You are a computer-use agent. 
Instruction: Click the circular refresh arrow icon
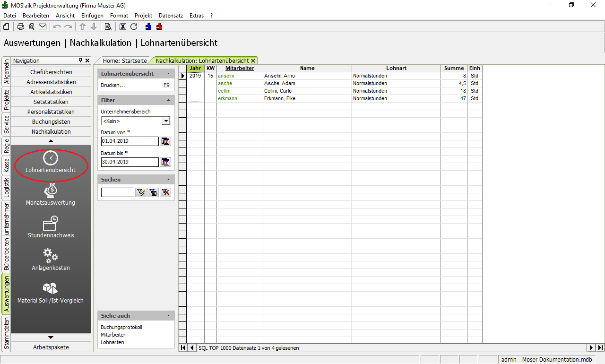tap(134, 26)
